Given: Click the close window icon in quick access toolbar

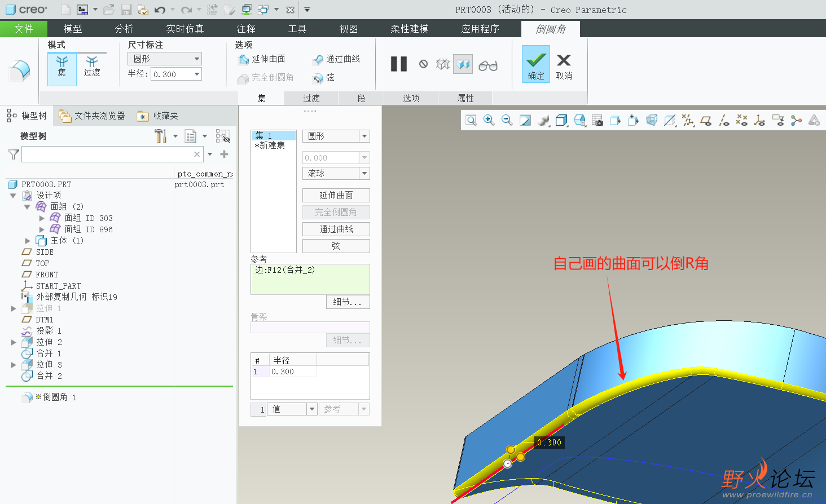Looking at the screenshot, I should (290, 10).
